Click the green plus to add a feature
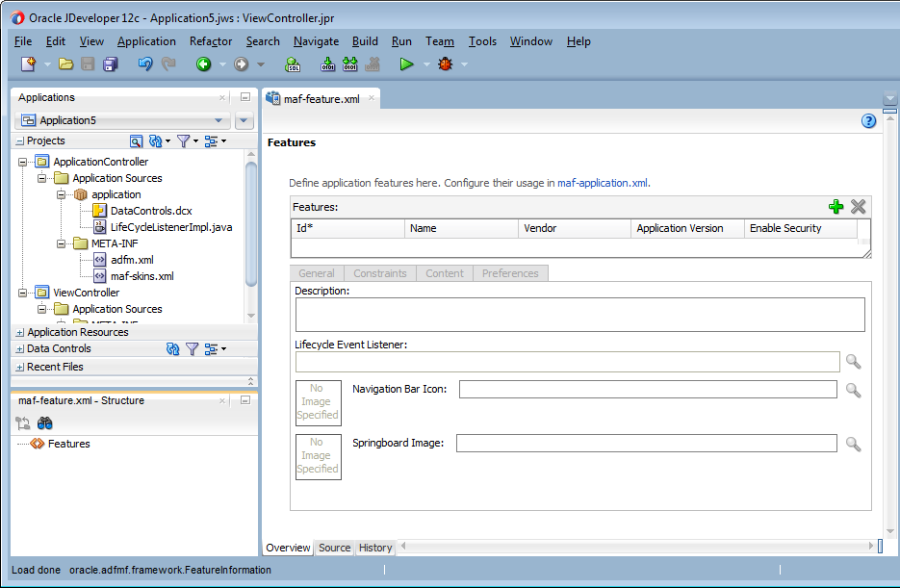The height and width of the screenshot is (588, 900). pos(836,207)
